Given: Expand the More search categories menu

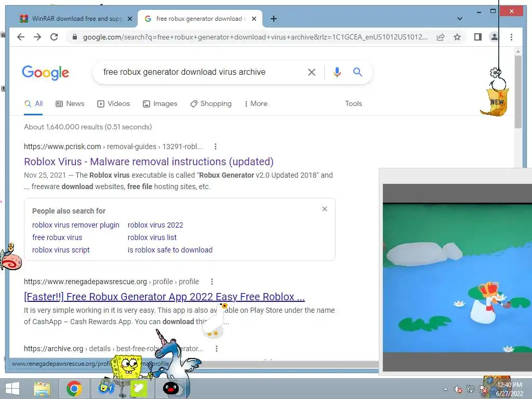Looking at the screenshot, I should tap(256, 104).
